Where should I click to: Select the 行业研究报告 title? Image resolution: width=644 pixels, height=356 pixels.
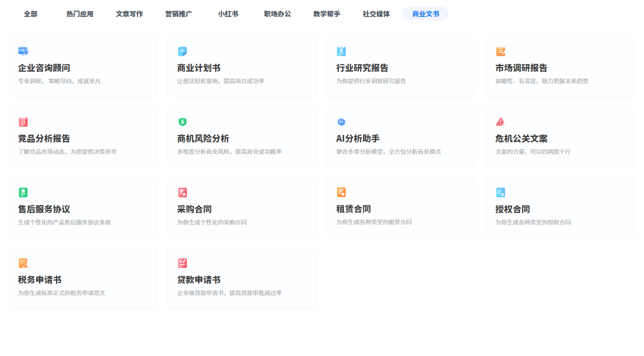[x=362, y=68]
